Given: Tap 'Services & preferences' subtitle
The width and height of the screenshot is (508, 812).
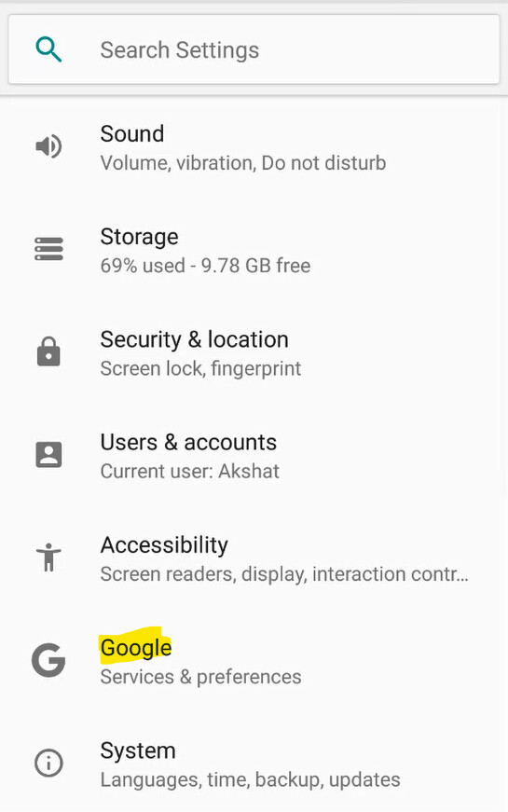Looking at the screenshot, I should [x=201, y=677].
